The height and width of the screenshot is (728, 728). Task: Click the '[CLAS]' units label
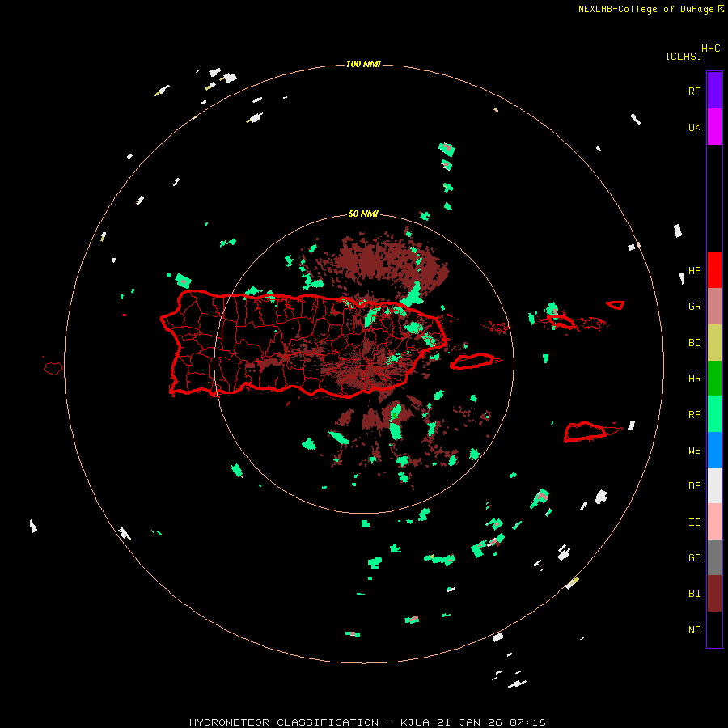tap(684, 57)
